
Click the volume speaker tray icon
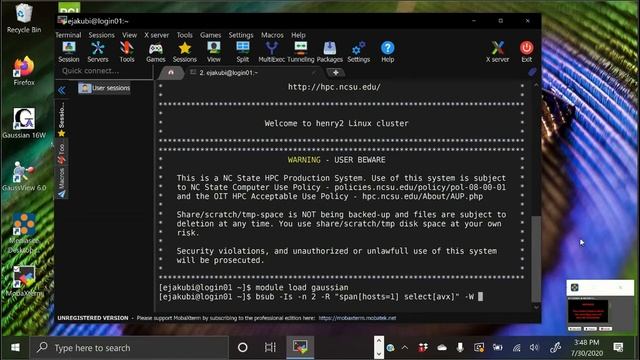pyautogui.click(x=534, y=348)
